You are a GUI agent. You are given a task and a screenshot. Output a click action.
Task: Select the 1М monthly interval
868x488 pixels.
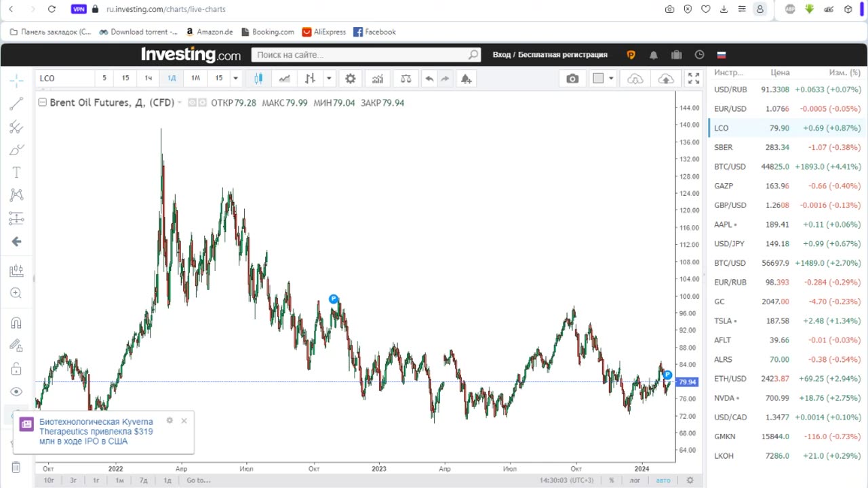pos(195,78)
